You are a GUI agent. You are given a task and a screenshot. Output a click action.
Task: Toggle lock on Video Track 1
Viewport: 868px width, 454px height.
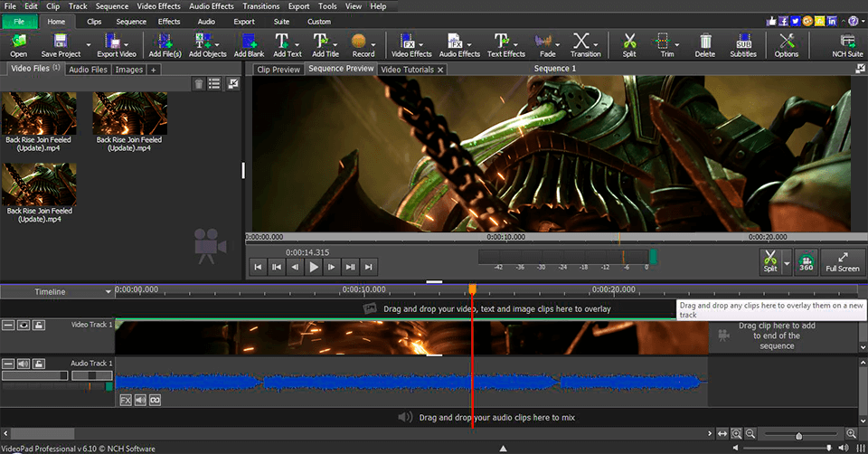[x=39, y=325]
